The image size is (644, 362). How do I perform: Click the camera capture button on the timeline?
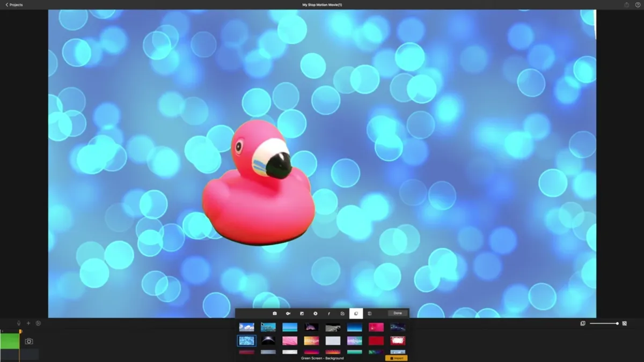[29, 341]
